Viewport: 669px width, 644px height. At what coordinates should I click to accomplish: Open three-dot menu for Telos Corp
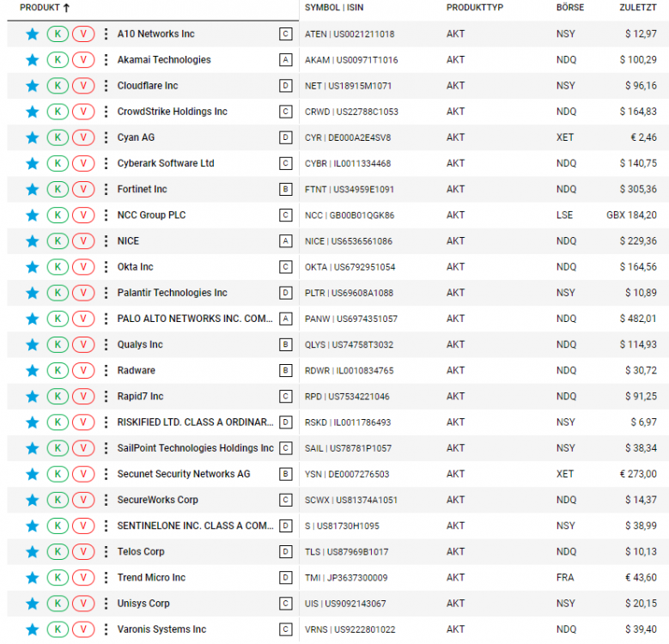[x=106, y=551]
